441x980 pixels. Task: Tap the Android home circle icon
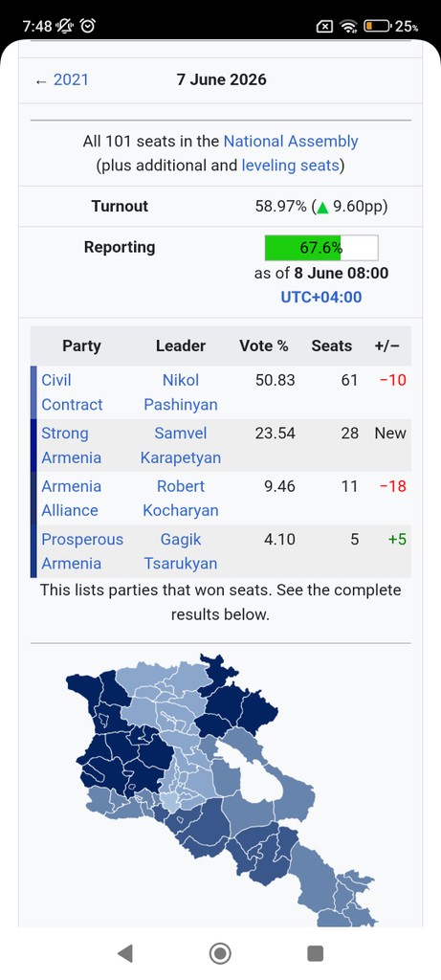(220, 953)
